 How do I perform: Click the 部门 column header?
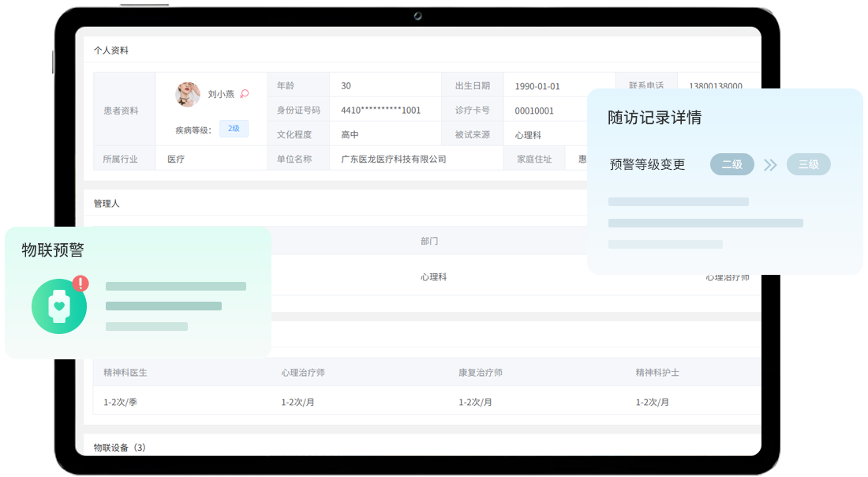(x=429, y=241)
